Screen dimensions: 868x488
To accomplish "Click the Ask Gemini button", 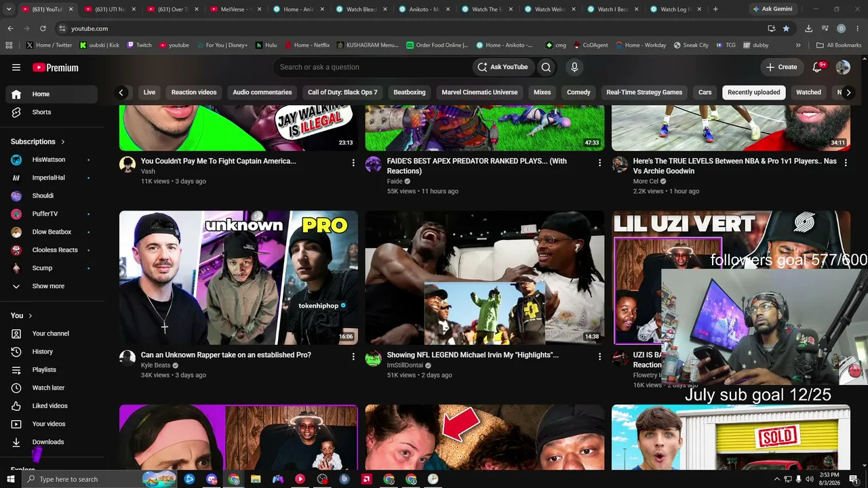I will (772, 9).
